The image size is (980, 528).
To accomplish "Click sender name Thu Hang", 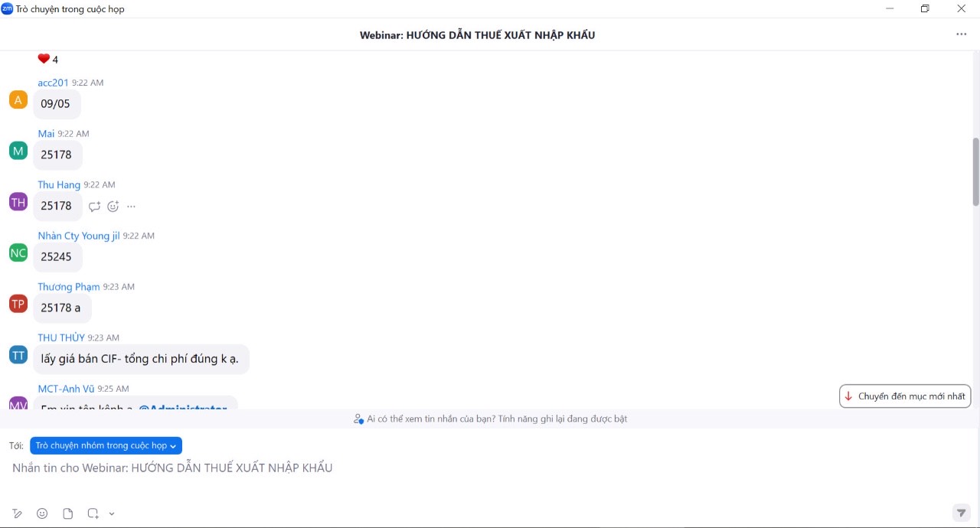I will pyautogui.click(x=59, y=184).
